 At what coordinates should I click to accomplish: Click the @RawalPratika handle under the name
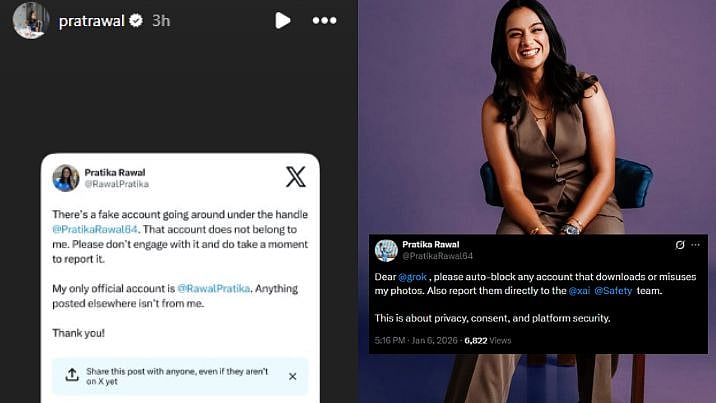click(x=116, y=184)
